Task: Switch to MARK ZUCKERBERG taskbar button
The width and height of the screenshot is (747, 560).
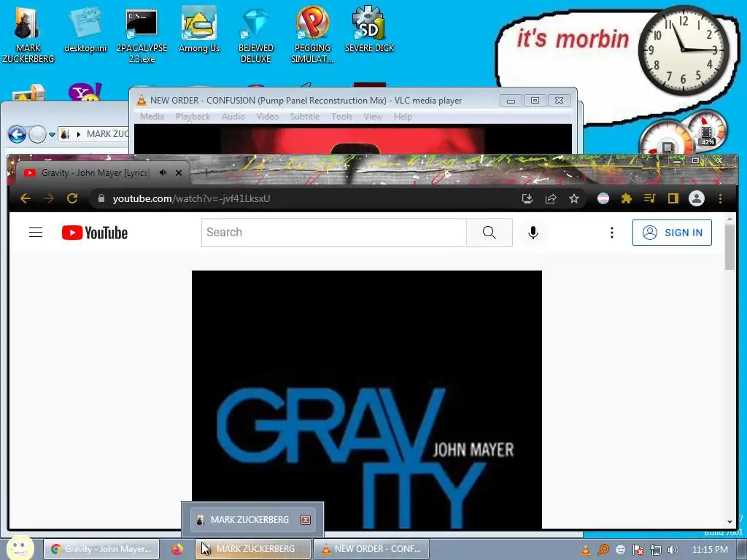Action: coord(253,548)
